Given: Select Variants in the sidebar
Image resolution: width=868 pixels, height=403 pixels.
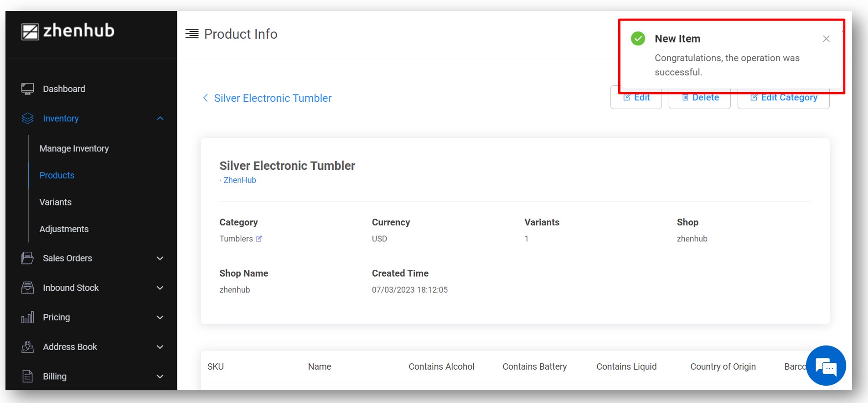Looking at the screenshot, I should tap(55, 202).
